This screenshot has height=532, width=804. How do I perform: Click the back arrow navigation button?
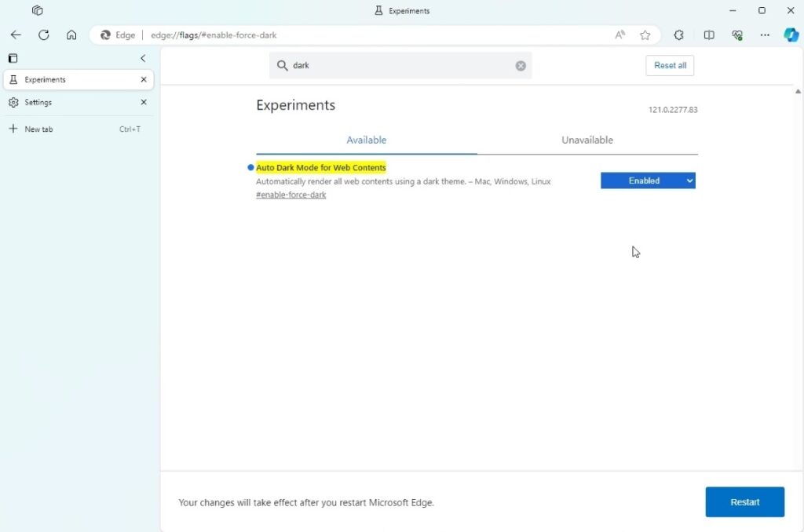tap(16, 35)
